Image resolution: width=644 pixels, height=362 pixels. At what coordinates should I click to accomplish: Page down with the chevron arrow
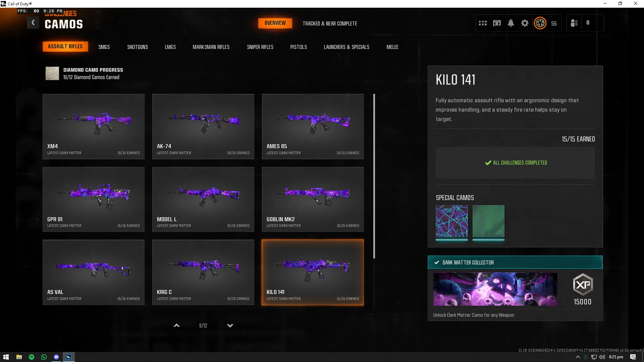coord(230,325)
